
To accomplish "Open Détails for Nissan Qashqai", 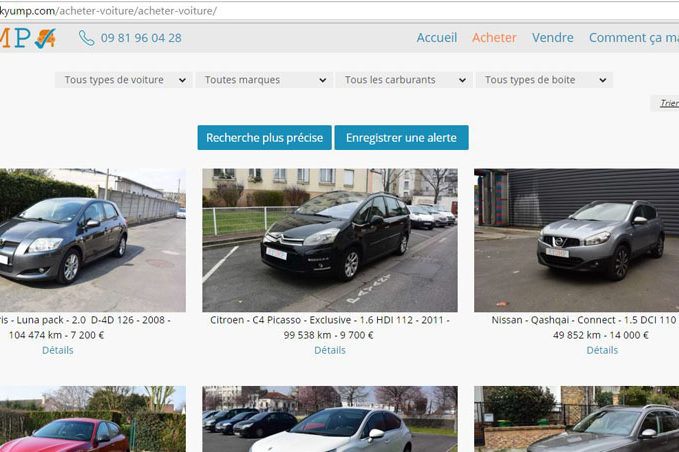I will point(602,350).
